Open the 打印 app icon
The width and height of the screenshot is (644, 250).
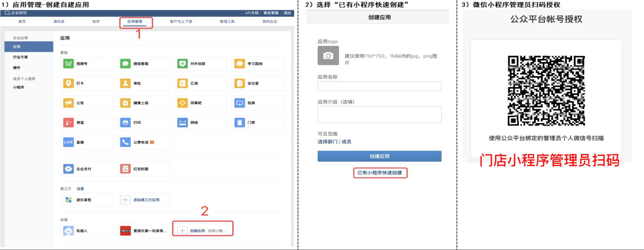point(125,123)
